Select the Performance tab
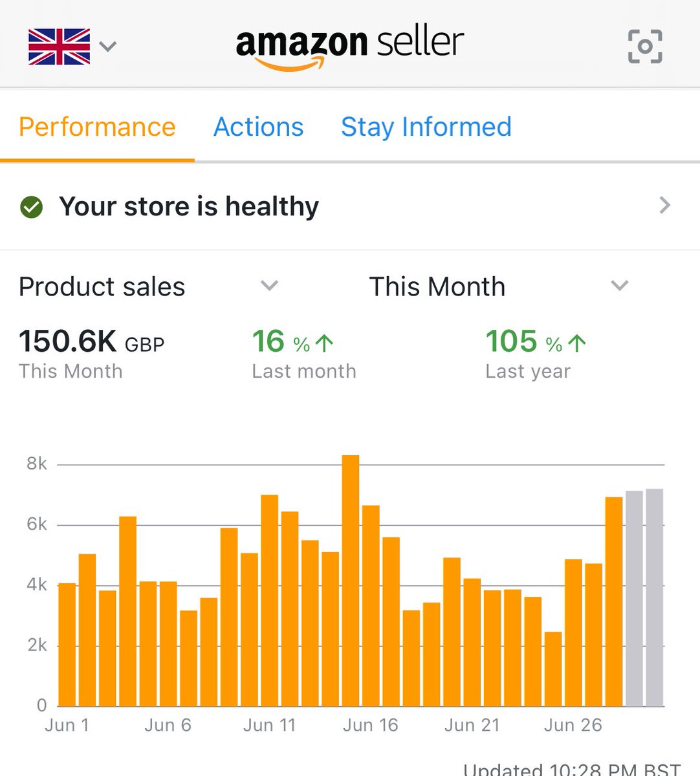 coord(97,127)
